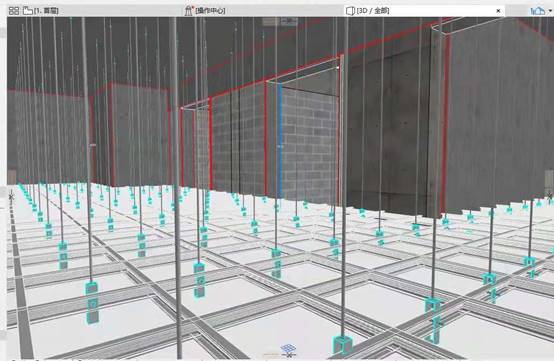The image size is (554, 361).
Task: Click the cross marker on the left viewport edge
Action: tap(11, 195)
